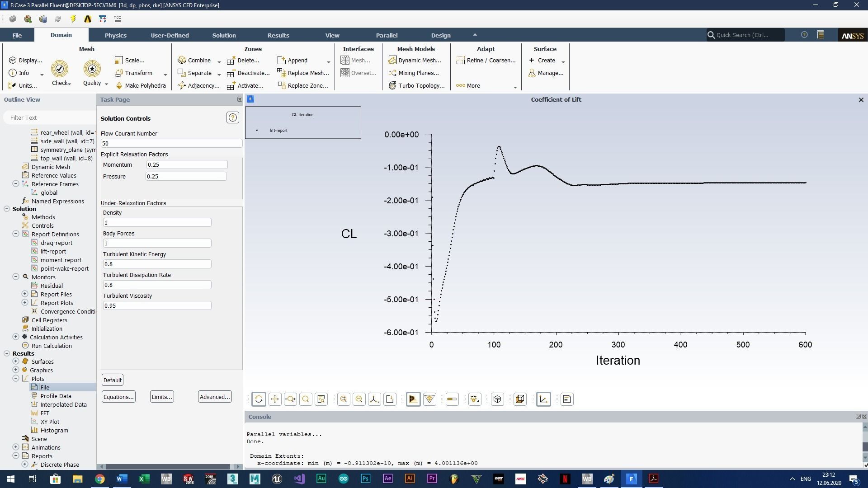Viewport: 868px width, 488px height.
Task: Collapse the Report Definitions tree node
Action: click(16, 234)
